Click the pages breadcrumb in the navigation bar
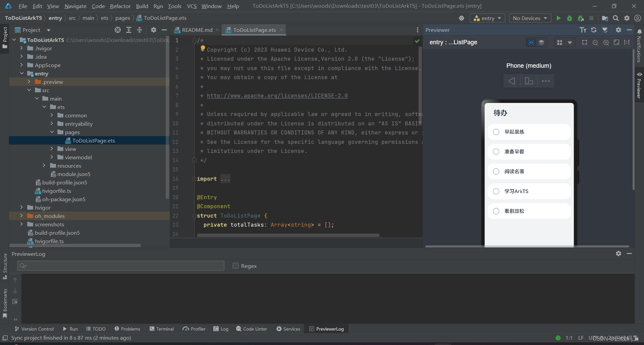The height and width of the screenshot is (345, 644). (x=122, y=18)
